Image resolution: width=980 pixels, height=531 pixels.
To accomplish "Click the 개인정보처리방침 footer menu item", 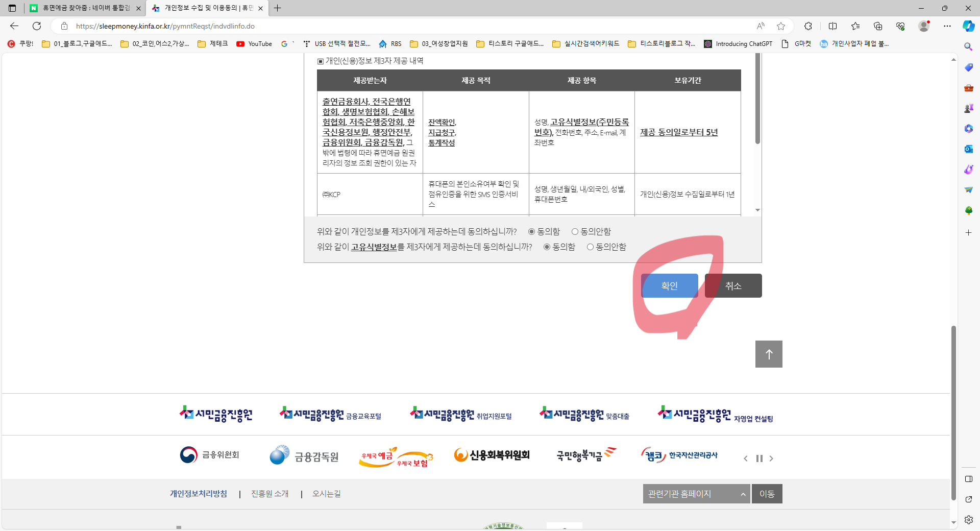I will pyautogui.click(x=198, y=494).
